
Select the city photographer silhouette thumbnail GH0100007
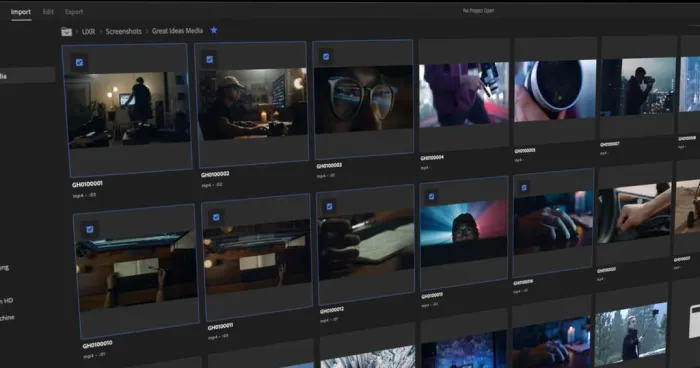638,86
